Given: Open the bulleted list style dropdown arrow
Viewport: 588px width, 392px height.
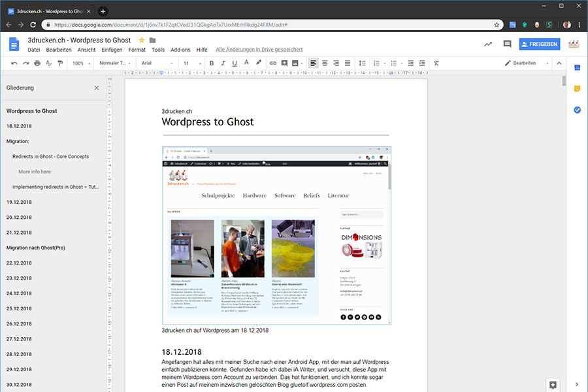Looking at the screenshot, I should pyautogui.click(x=402, y=63).
